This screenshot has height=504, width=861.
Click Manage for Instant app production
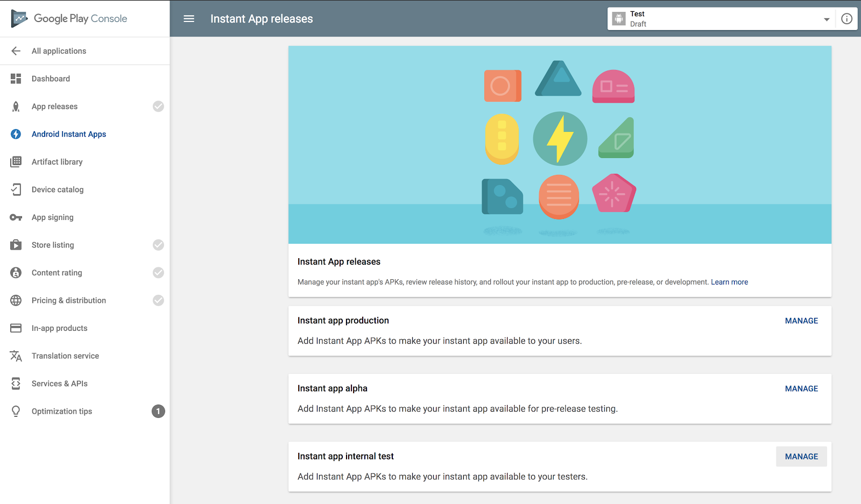(801, 321)
